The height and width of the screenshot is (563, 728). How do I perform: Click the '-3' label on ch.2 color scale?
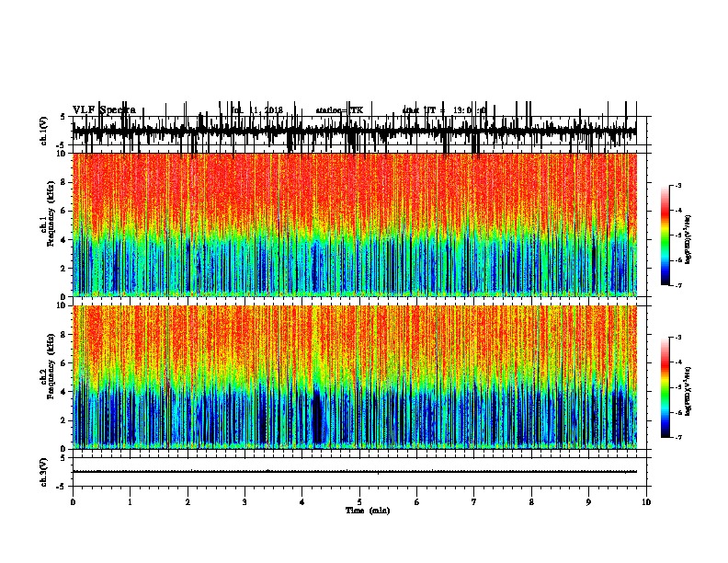coord(677,338)
